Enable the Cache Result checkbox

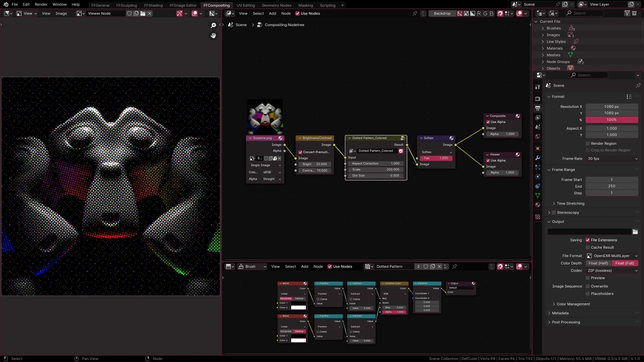[x=588, y=247]
